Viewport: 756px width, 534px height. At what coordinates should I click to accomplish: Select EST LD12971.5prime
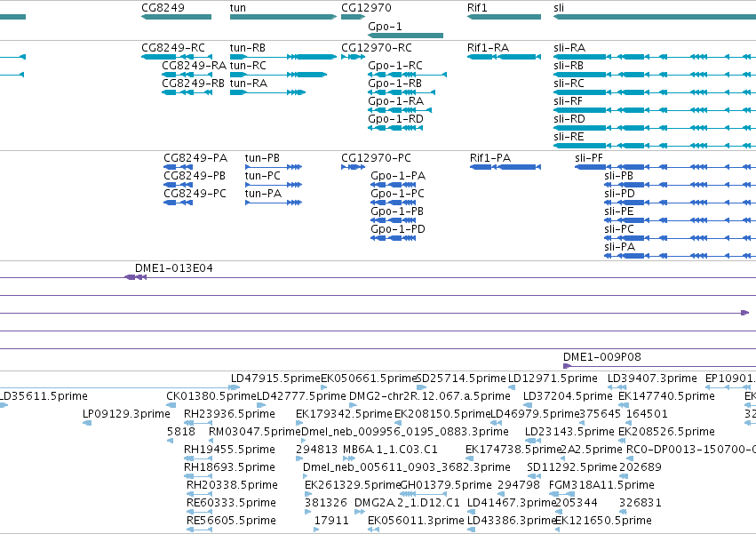tap(512, 387)
